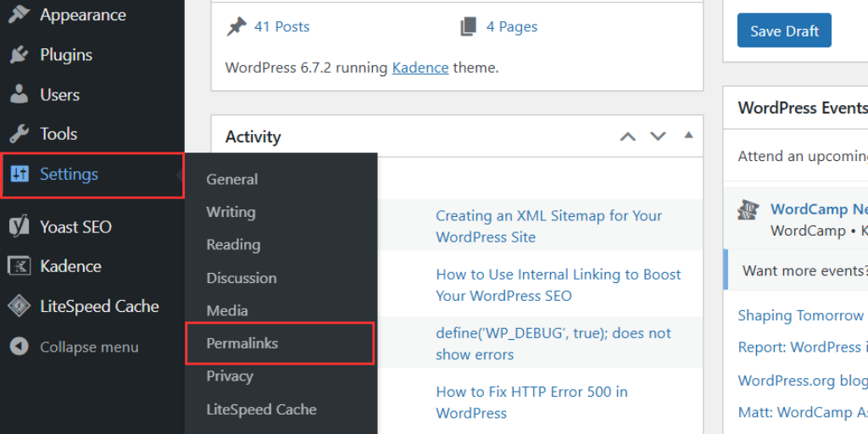
Task: Click the pages icon beside 4 Pages
Action: coord(468,26)
